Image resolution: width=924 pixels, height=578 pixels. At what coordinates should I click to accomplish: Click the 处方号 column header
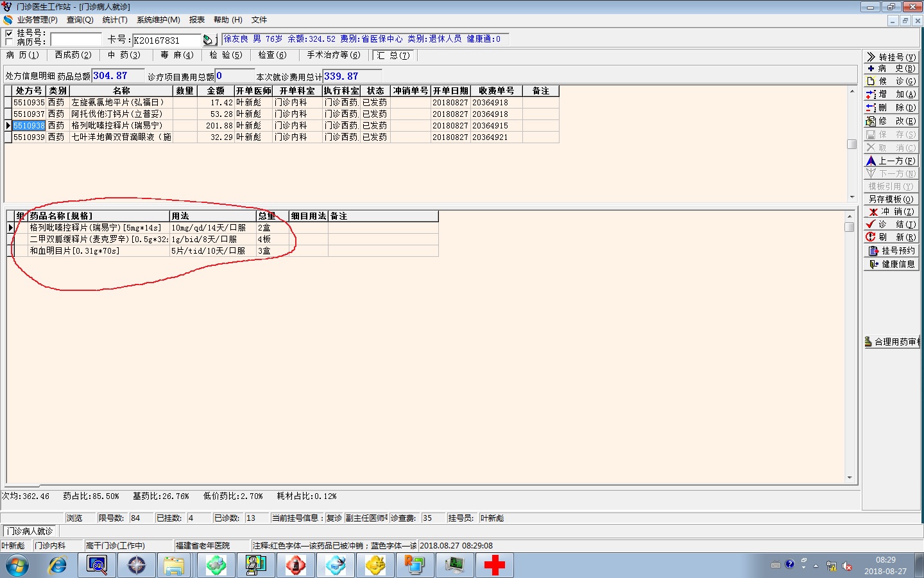click(x=30, y=91)
